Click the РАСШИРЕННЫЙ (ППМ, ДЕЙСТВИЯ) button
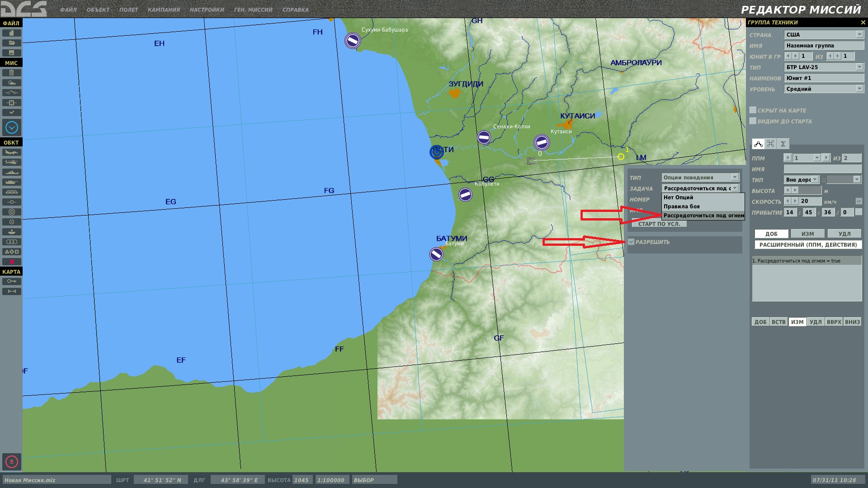Image resolution: width=868 pixels, height=488 pixels. pos(808,245)
